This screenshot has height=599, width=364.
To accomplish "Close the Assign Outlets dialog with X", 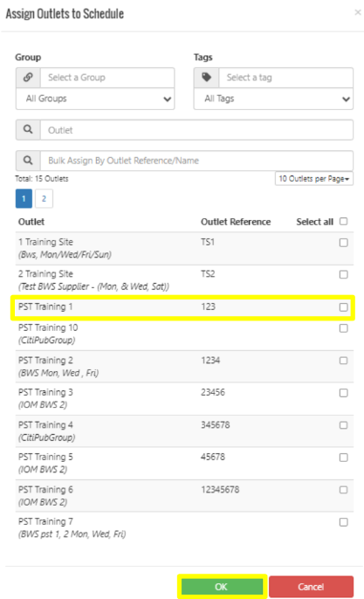I will click(x=358, y=12).
